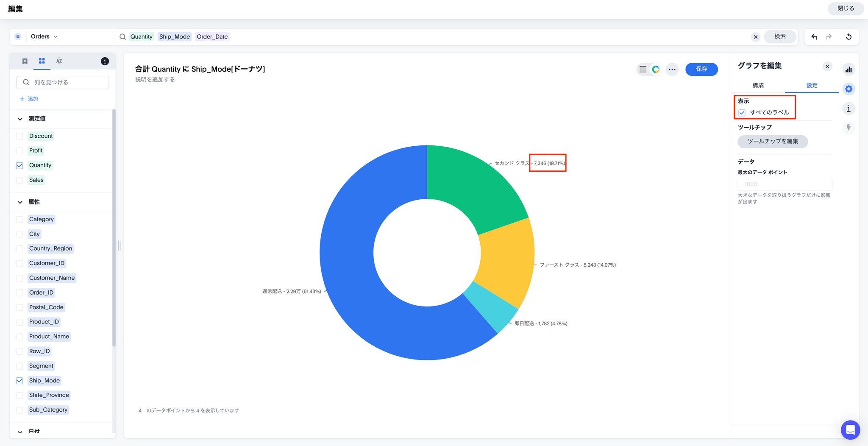Click the reset refresh icon
868x446 pixels.
pyautogui.click(x=849, y=37)
